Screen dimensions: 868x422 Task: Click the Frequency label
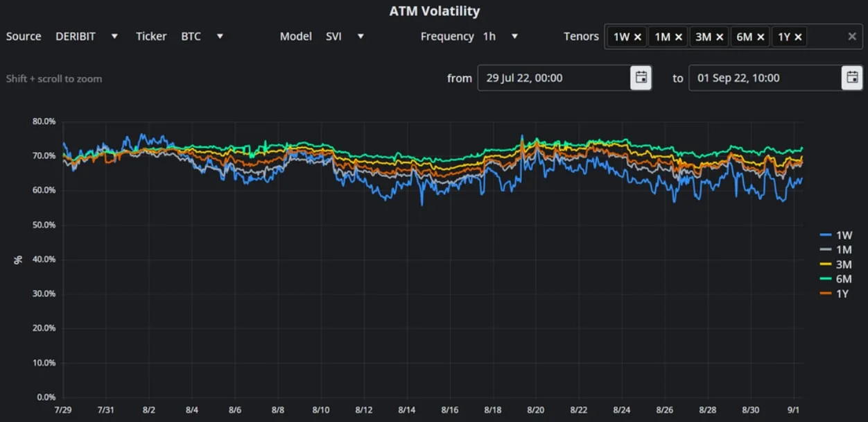[447, 36]
